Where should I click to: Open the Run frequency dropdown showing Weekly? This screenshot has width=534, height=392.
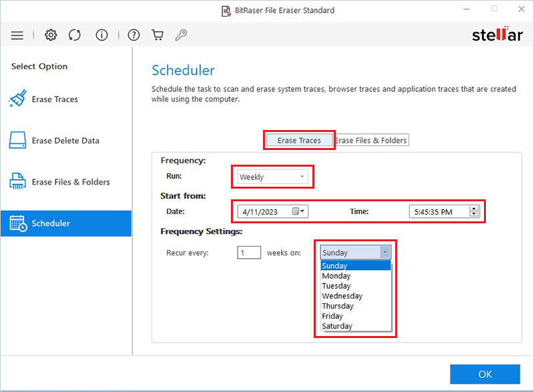tap(272, 177)
